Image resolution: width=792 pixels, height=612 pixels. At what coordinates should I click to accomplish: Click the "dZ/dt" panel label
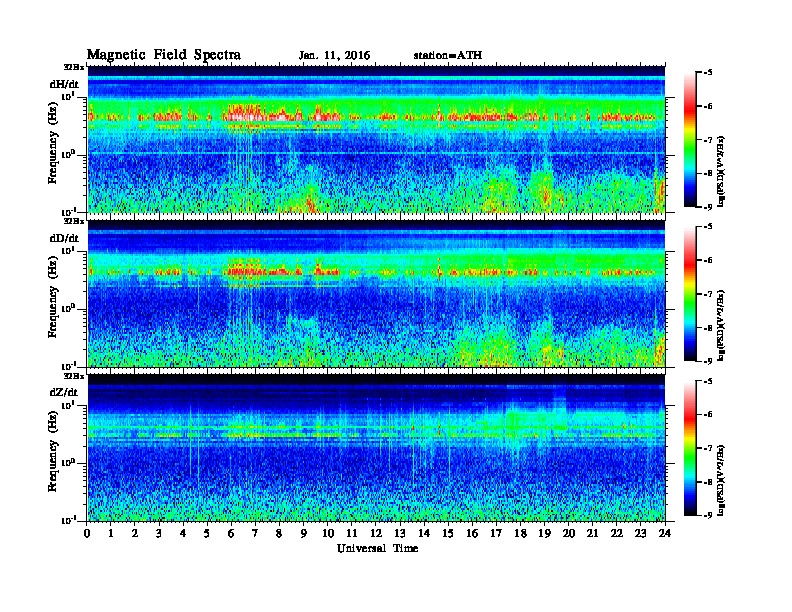[64, 392]
